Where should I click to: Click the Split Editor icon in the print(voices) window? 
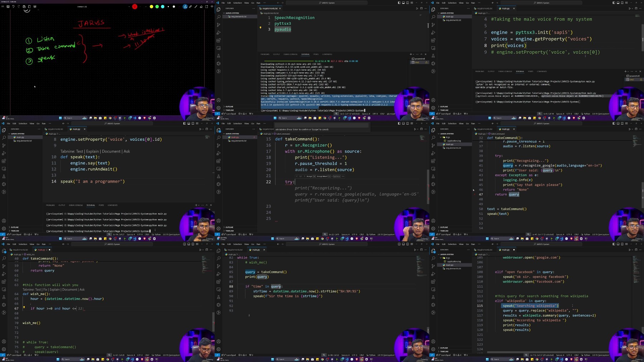click(636, 8)
